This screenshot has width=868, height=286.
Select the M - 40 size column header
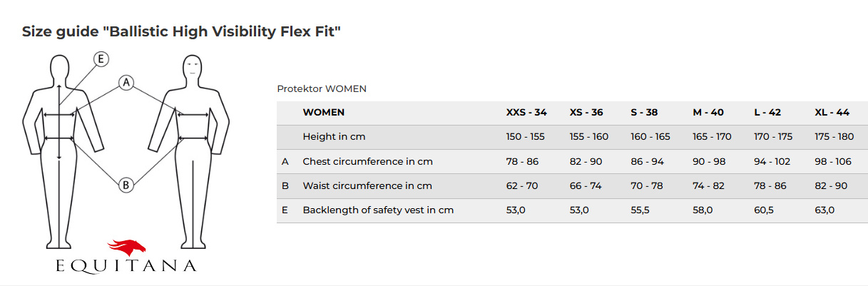pos(708,113)
